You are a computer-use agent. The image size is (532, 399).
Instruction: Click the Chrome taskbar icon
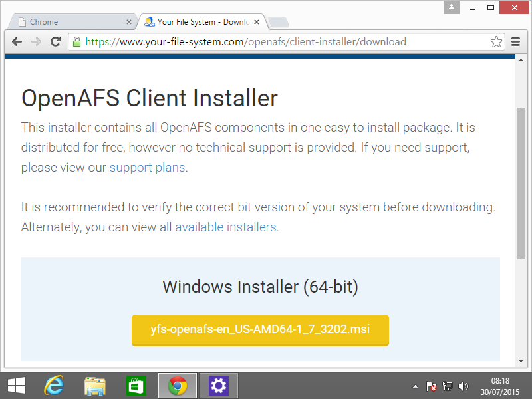[x=178, y=386]
